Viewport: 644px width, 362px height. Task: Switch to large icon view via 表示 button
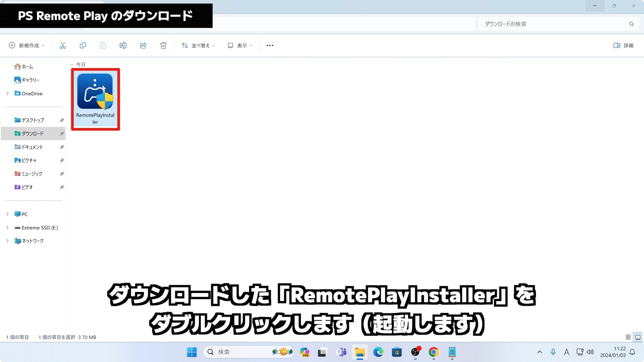tap(239, 45)
